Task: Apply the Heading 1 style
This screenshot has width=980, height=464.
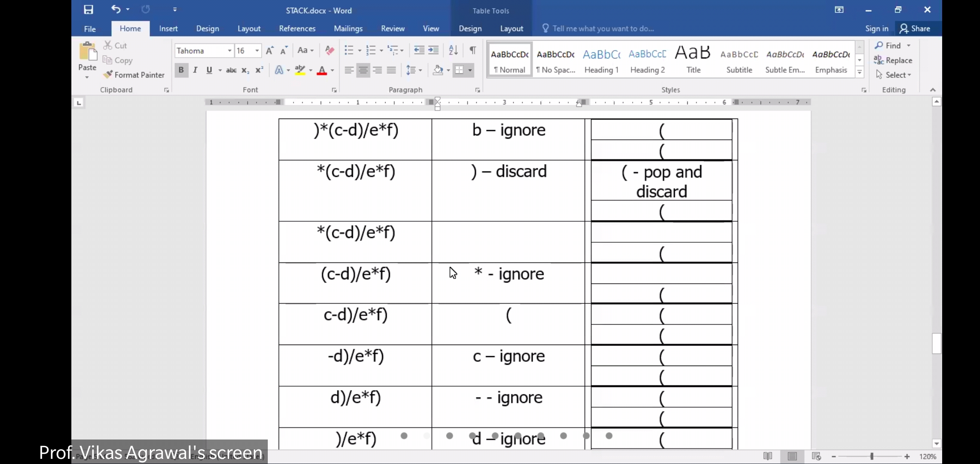Action: click(601, 60)
